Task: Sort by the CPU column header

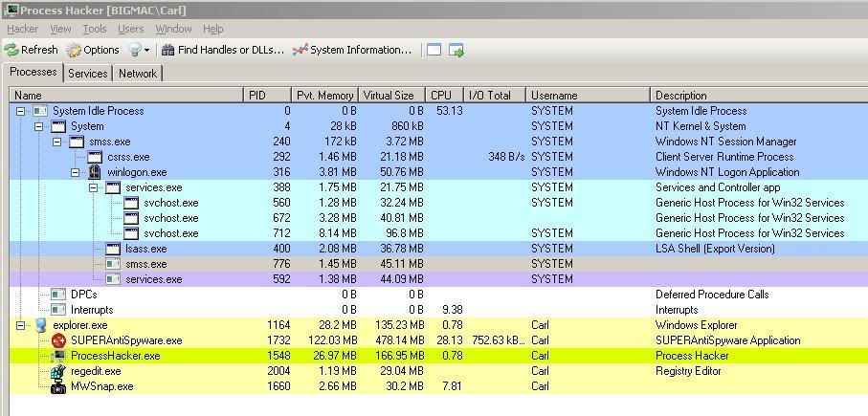Action: pos(444,95)
